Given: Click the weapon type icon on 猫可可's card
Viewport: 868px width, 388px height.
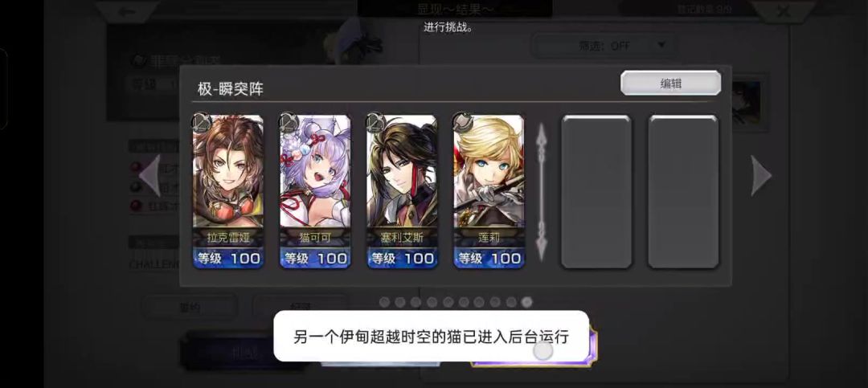Looking at the screenshot, I should 286,122.
